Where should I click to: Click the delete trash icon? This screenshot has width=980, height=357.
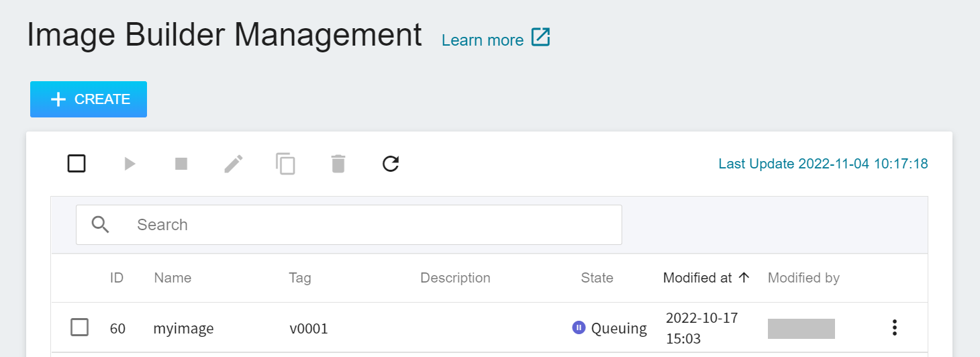click(x=338, y=164)
